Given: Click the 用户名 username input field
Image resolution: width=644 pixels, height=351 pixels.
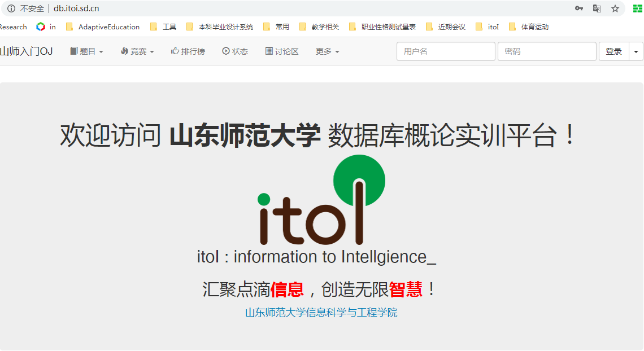Looking at the screenshot, I should coord(446,51).
